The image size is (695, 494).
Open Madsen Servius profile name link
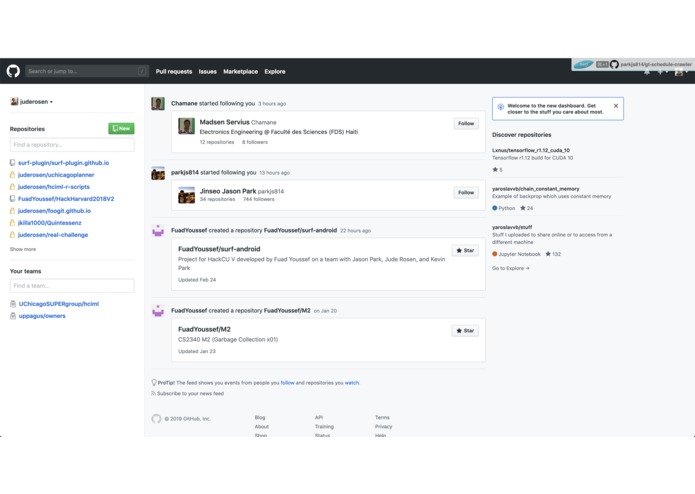pyautogui.click(x=224, y=122)
